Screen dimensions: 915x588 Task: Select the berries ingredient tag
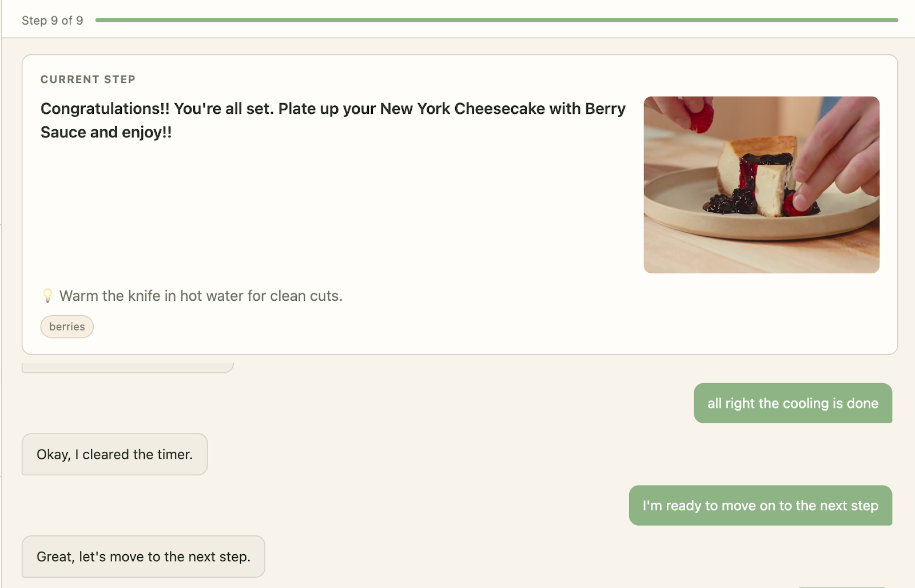point(67,327)
